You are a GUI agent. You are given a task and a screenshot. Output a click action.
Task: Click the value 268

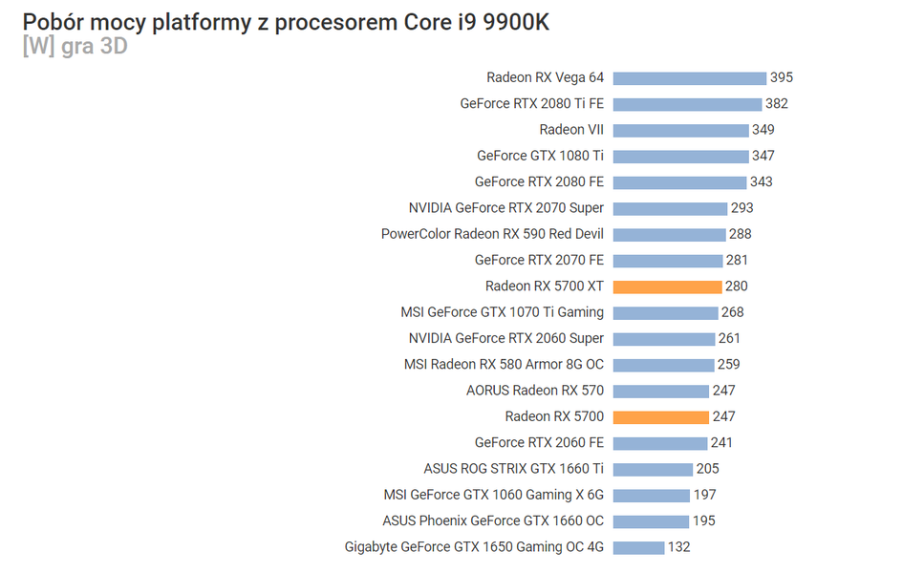[x=733, y=312]
